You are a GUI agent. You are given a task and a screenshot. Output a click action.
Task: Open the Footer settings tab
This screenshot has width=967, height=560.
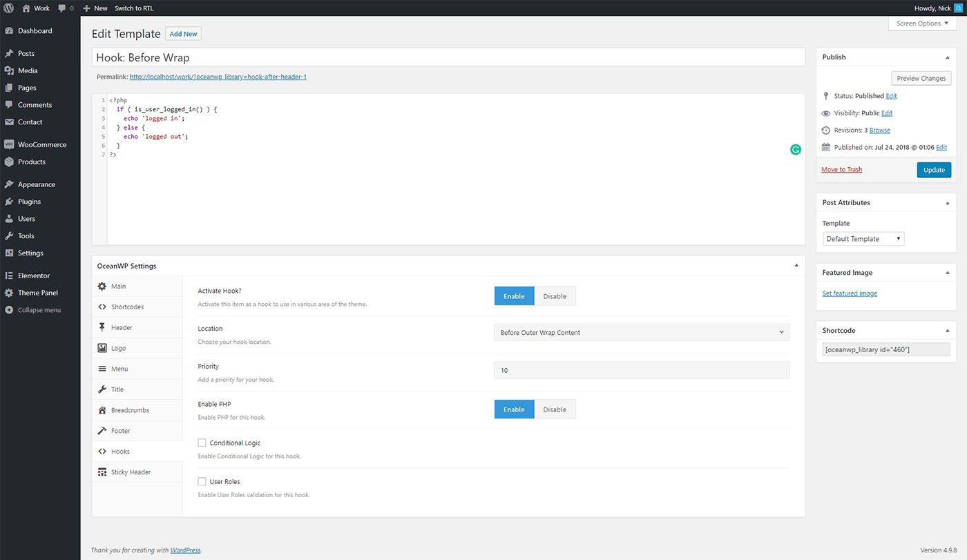point(137,431)
